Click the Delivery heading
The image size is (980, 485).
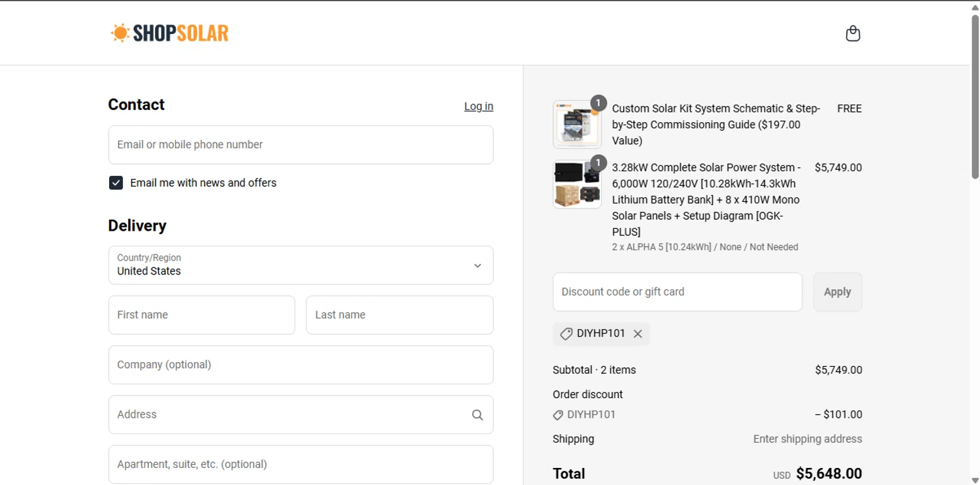pos(137,226)
